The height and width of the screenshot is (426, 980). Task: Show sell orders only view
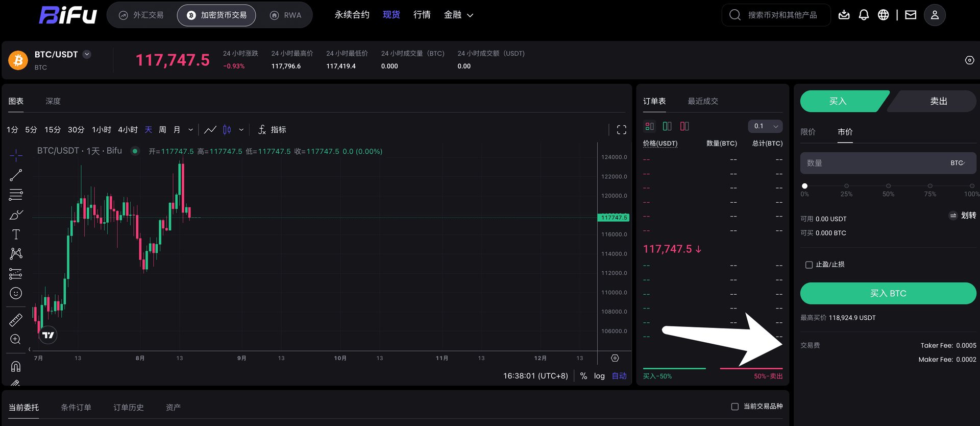[684, 126]
